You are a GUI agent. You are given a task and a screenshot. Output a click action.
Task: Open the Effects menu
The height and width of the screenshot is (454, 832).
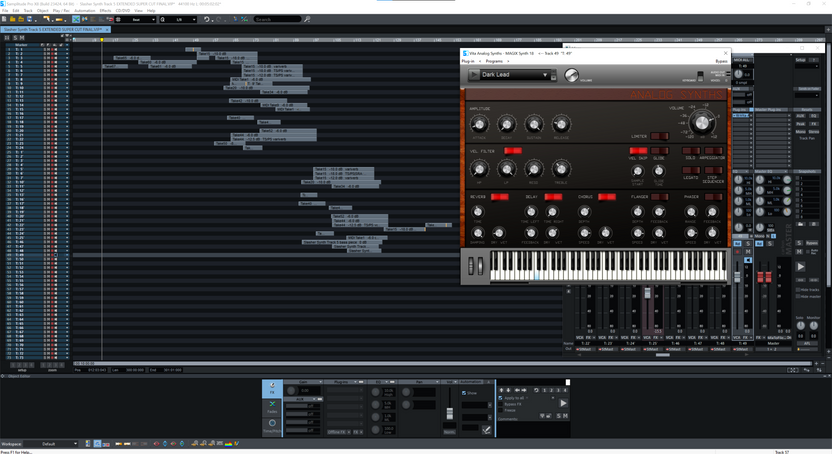[106, 11]
